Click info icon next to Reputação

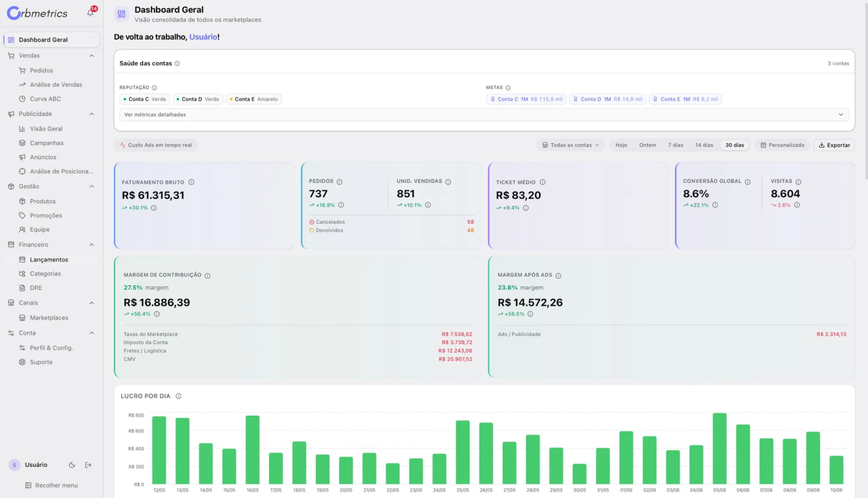154,88
